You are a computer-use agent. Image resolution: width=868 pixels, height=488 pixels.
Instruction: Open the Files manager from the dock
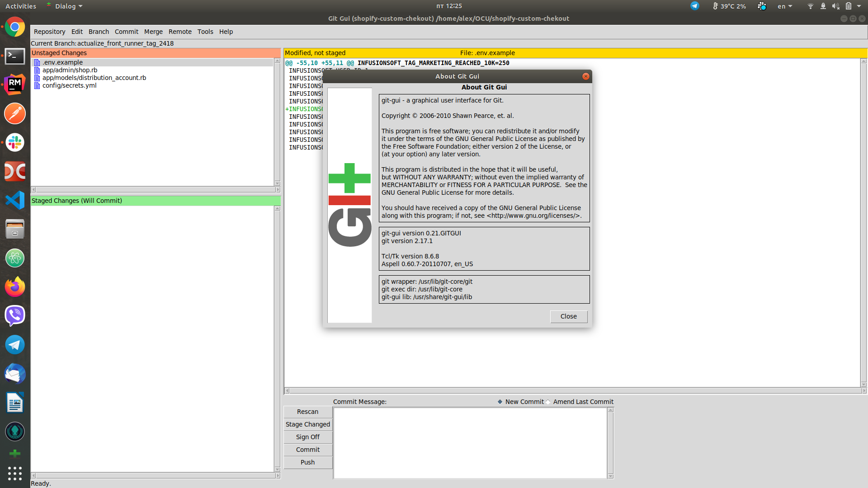[15, 229]
